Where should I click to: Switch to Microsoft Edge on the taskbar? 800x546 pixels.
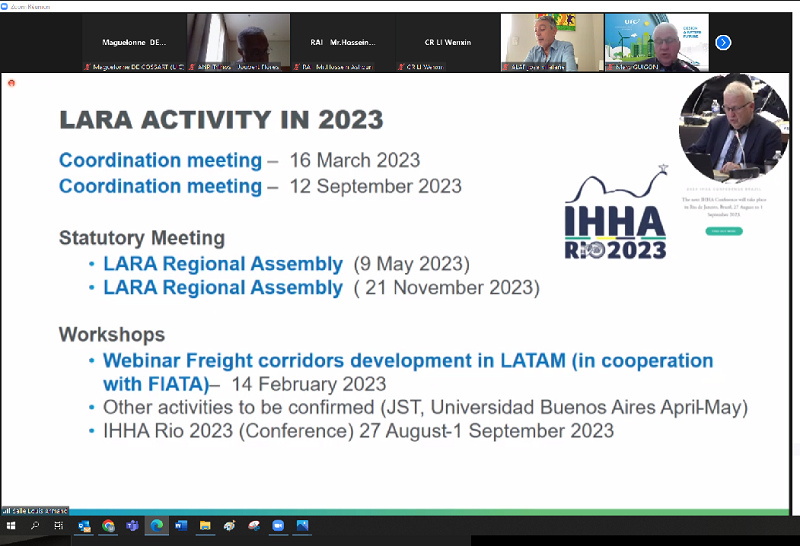click(x=157, y=526)
